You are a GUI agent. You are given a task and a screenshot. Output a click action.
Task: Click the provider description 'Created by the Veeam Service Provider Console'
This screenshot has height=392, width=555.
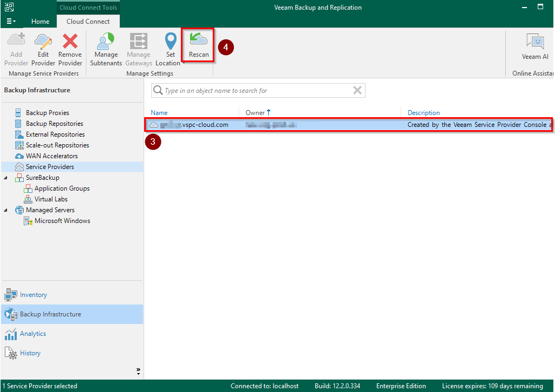477,125
